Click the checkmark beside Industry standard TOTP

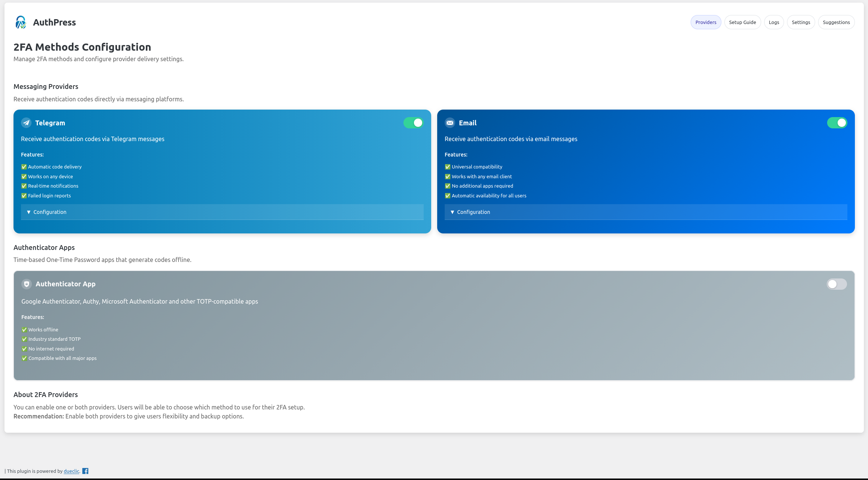click(24, 339)
